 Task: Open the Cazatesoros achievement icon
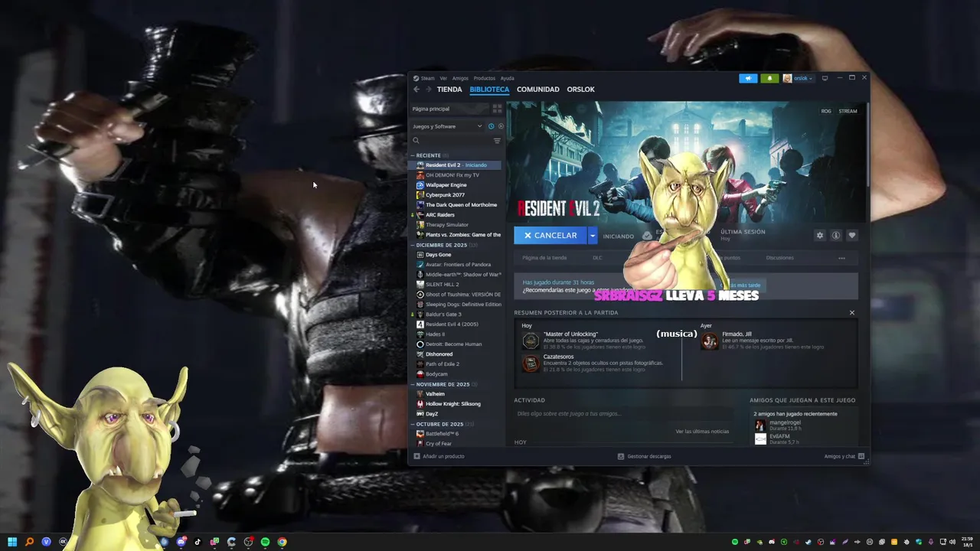[531, 364]
